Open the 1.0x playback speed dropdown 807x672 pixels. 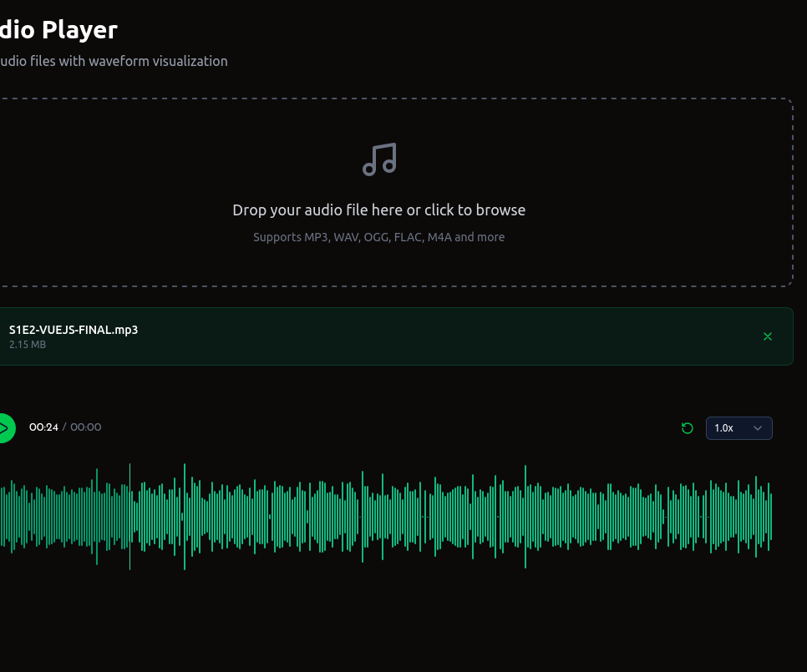738,428
